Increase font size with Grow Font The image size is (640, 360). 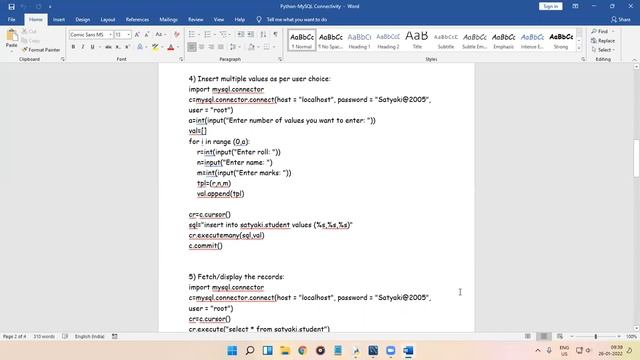tap(137, 35)
